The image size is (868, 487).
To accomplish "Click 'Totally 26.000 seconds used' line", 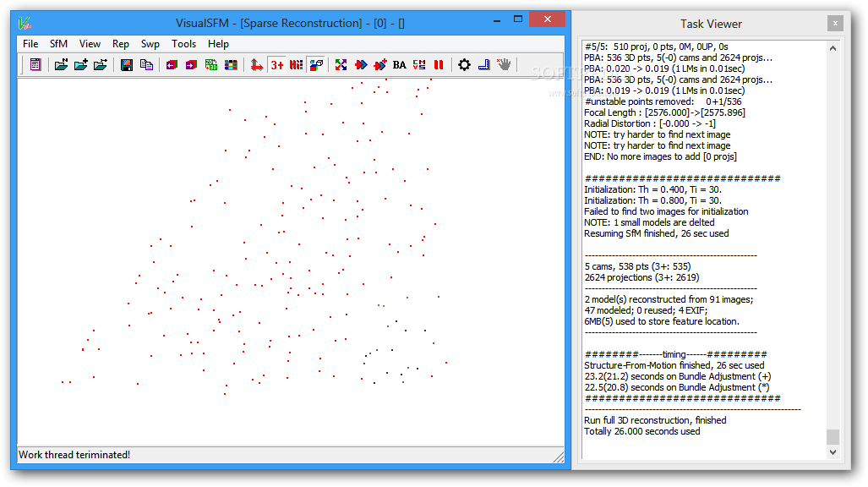I will [x=642, y=431].
